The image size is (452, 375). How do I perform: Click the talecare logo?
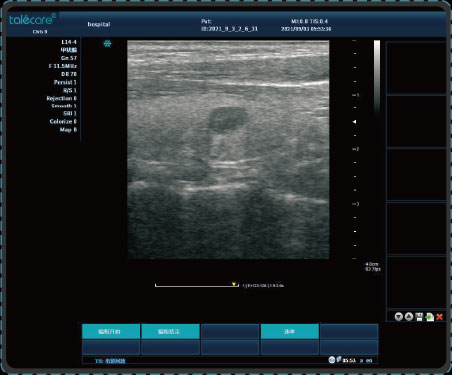coord(32,20)
